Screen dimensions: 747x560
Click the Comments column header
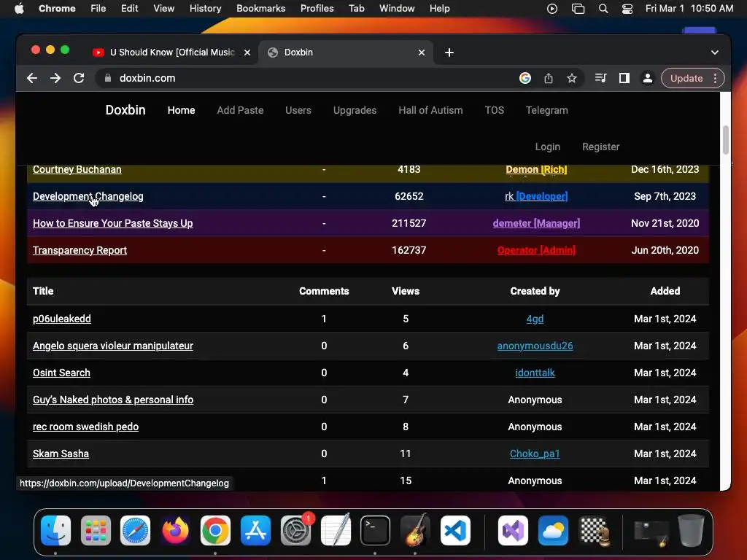(324, 291)
